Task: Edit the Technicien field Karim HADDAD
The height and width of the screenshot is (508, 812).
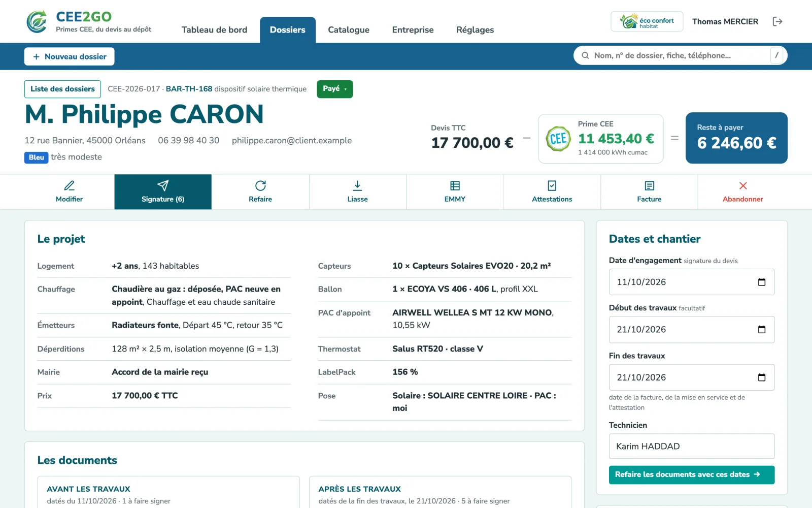Action: pos(692,447)
